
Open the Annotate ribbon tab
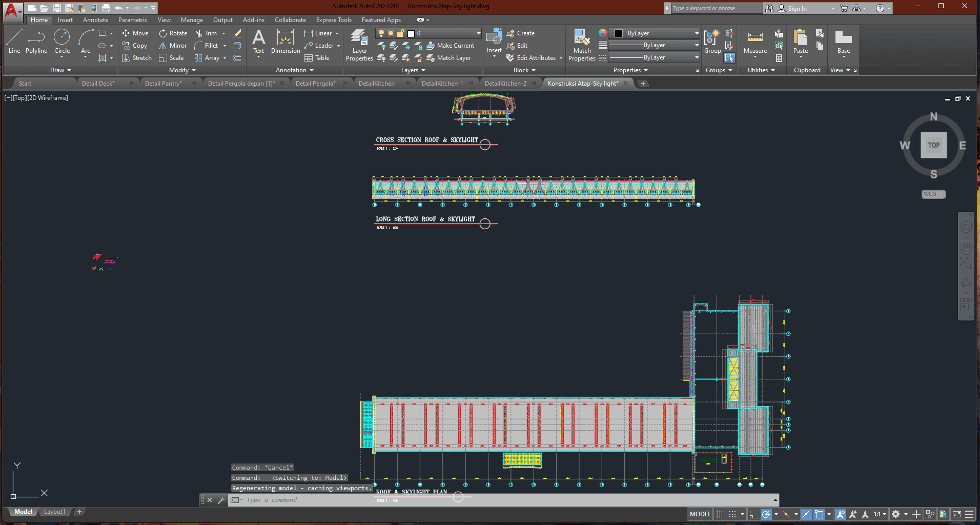pyautogui.click(x=95, y=20)
